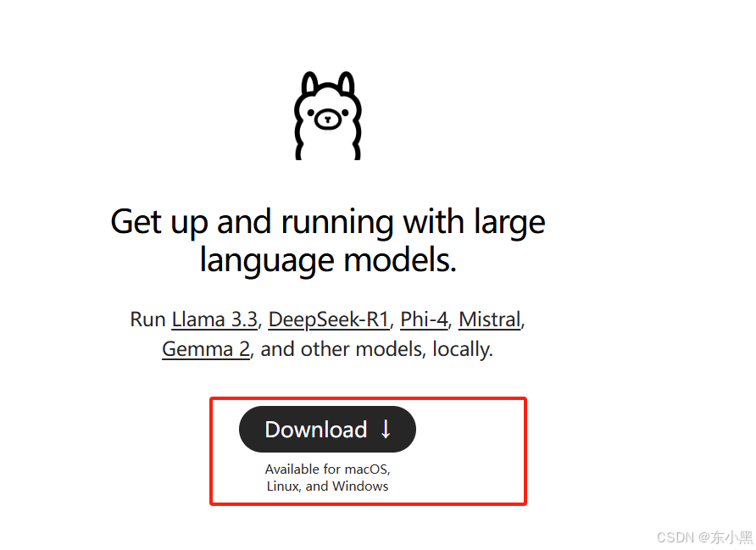The width and height of the screenshot is (756, 550).
Task: Click the "Linux, and Windows" caption line
Action: click(x=327, y=486)
